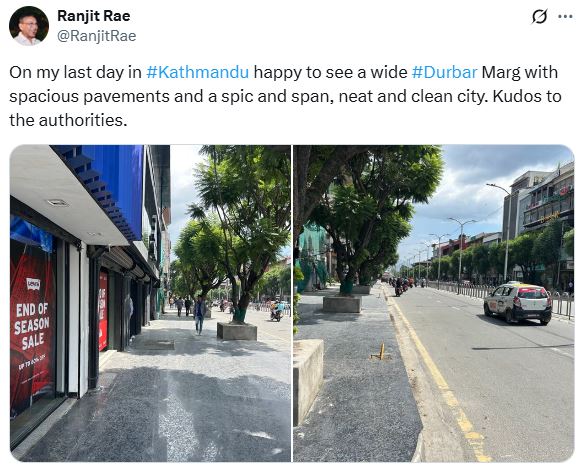Click the white car in right photo
Screen dimensions: 585x470
coord(519,302)
